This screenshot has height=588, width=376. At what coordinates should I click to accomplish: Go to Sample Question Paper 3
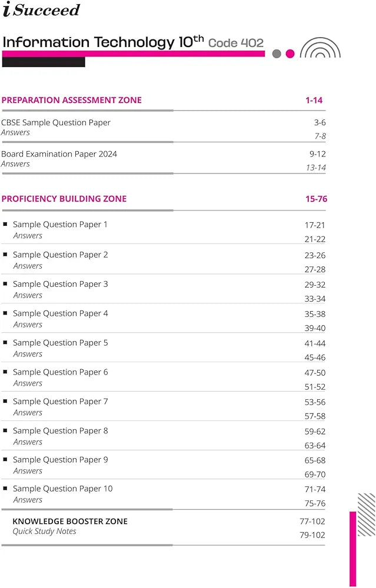pos(61,284)
